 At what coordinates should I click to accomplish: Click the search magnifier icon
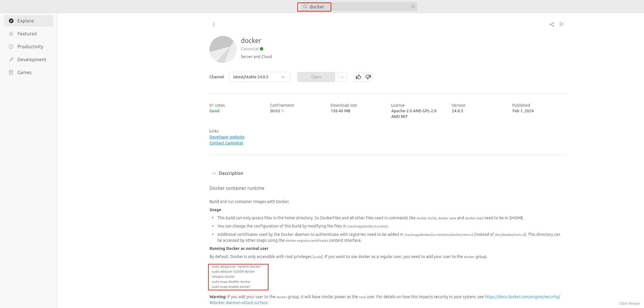[305, 6]
